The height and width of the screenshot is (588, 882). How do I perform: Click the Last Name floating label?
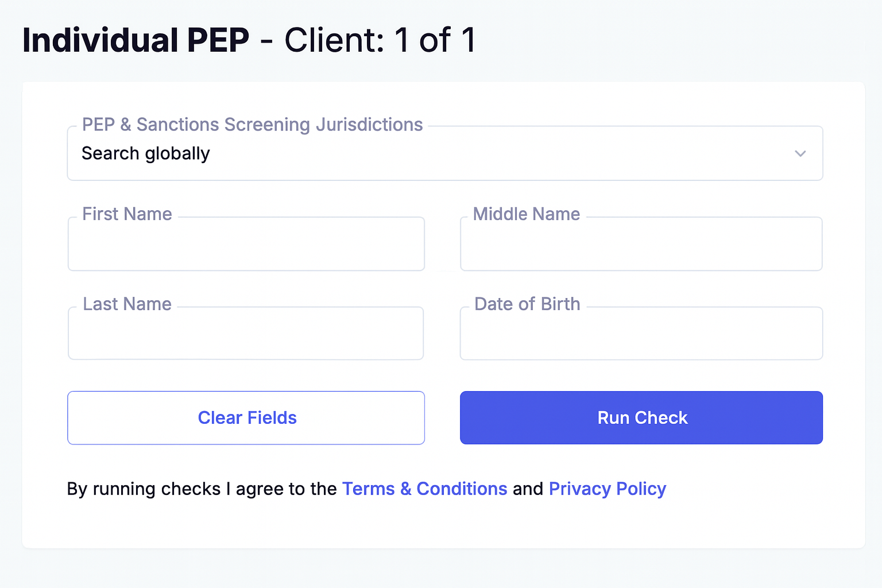[127, 304]
